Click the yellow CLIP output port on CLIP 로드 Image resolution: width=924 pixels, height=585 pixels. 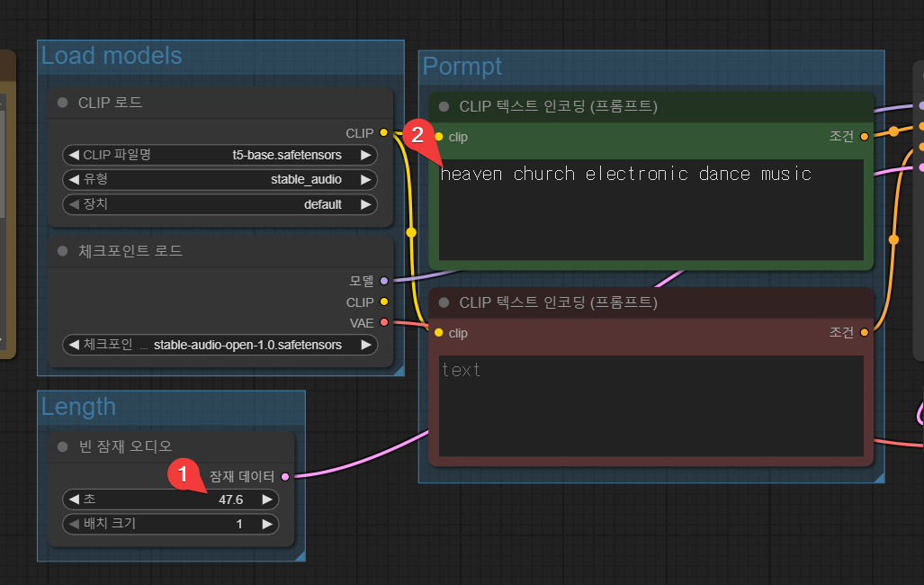point(384,133)
